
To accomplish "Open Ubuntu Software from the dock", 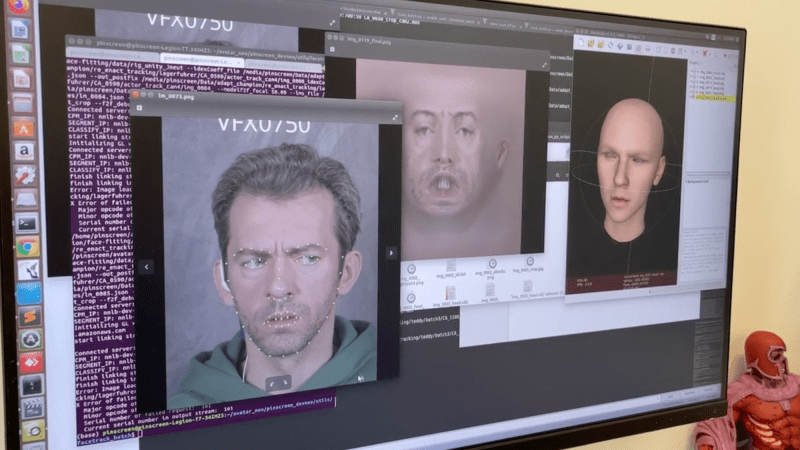I will click(x=22, y=128).
